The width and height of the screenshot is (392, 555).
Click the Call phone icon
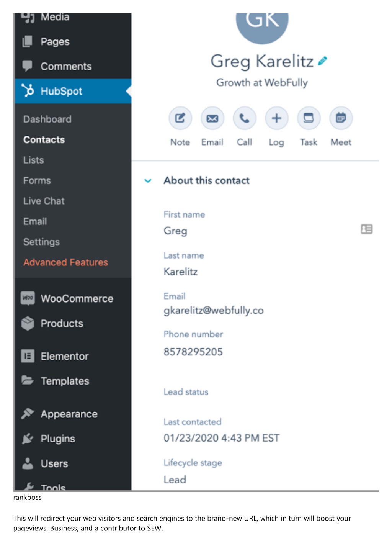point(244,118)
